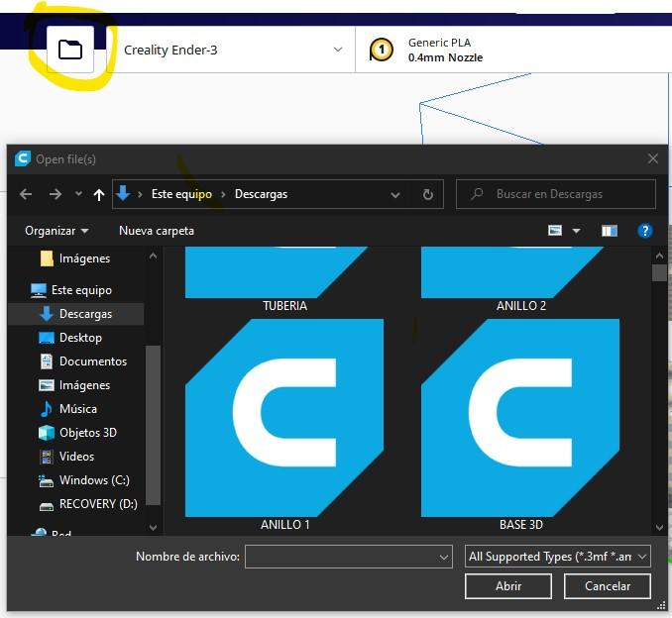Select Descargas in the sidebar

point(76,314)
